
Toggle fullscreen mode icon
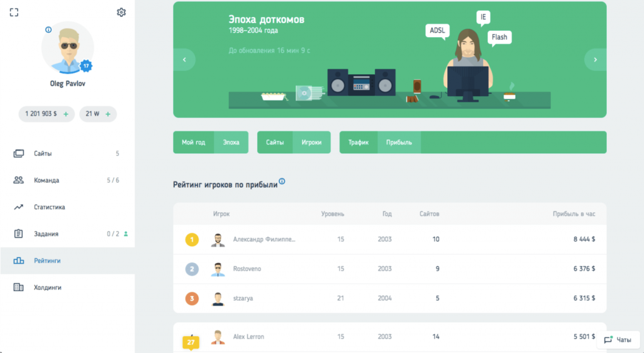[x=14, y=12]
